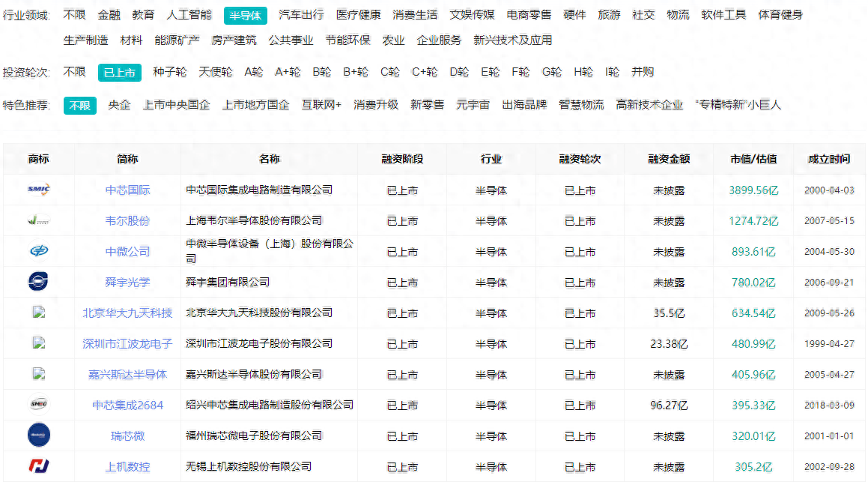Click the highlighted 已上市 round filter
This screenshot has height=482, width=868.
tap(120, 73)
